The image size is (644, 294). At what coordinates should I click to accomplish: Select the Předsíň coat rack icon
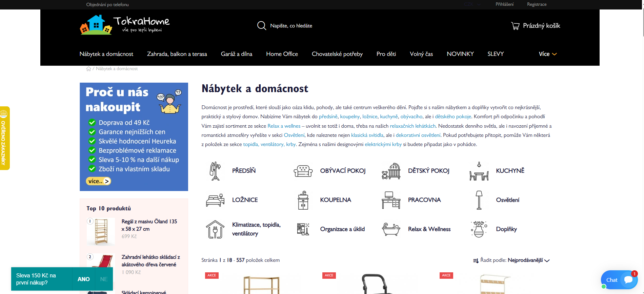(215, 171)
